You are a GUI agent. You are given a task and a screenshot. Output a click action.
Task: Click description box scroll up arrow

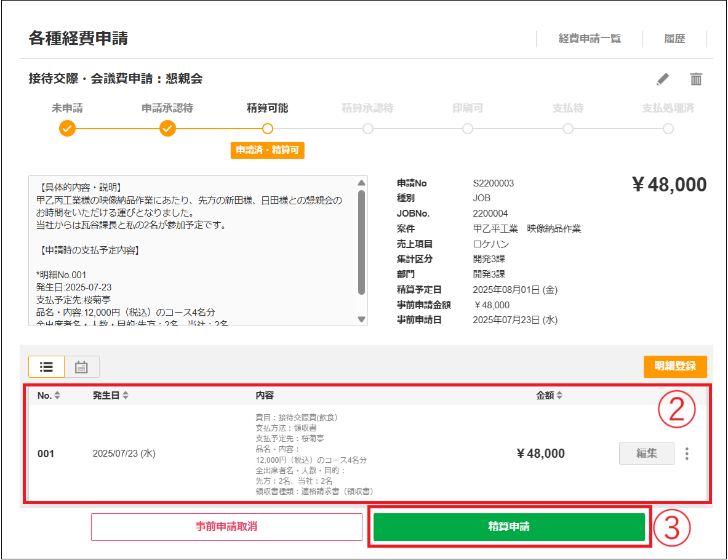point(361,183)
